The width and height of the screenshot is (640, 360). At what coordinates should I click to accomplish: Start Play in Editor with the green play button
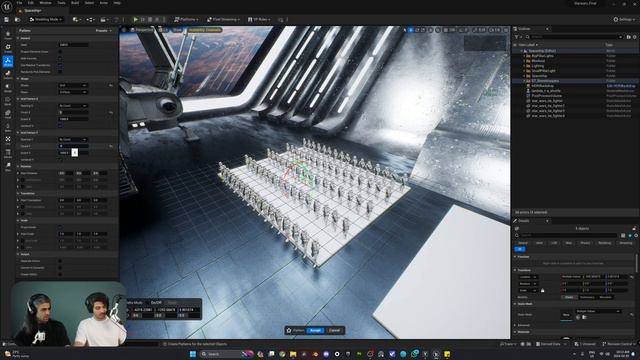click(x=136, y=19)
